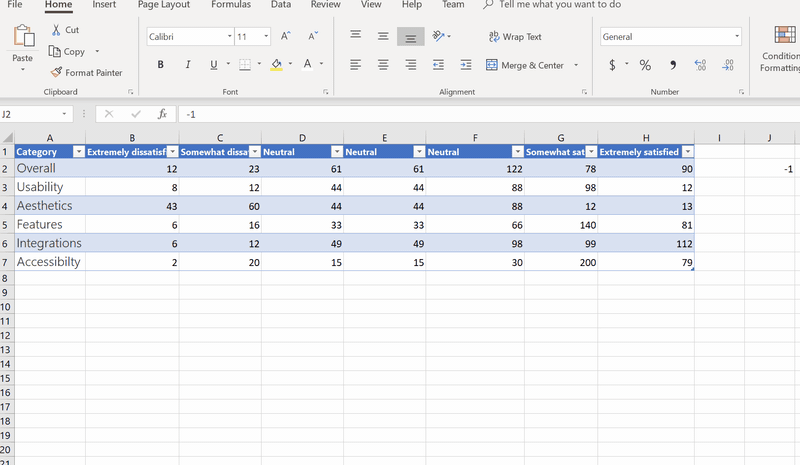Decrease decimal places icon

click(x=728, y=65)
